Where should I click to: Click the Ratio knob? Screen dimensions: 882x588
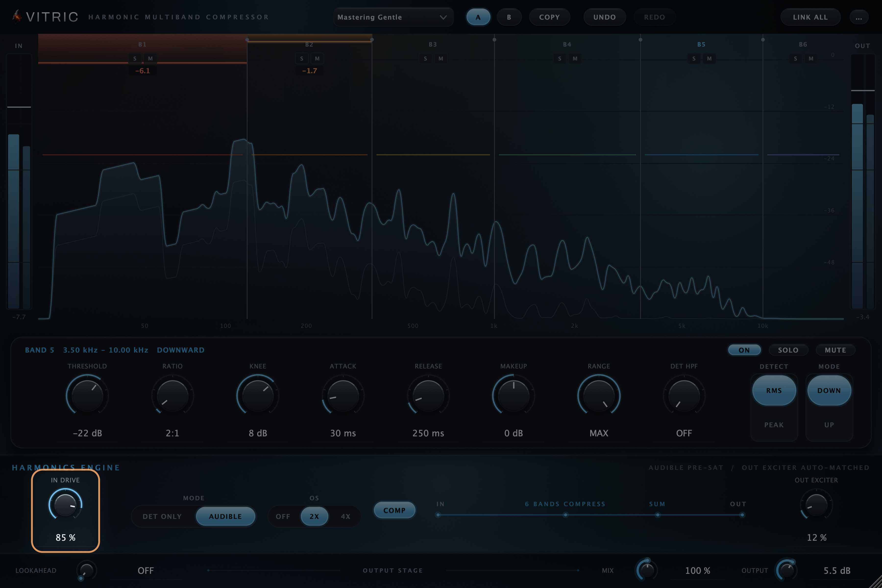pyautogui.click(x=172, y=395)
